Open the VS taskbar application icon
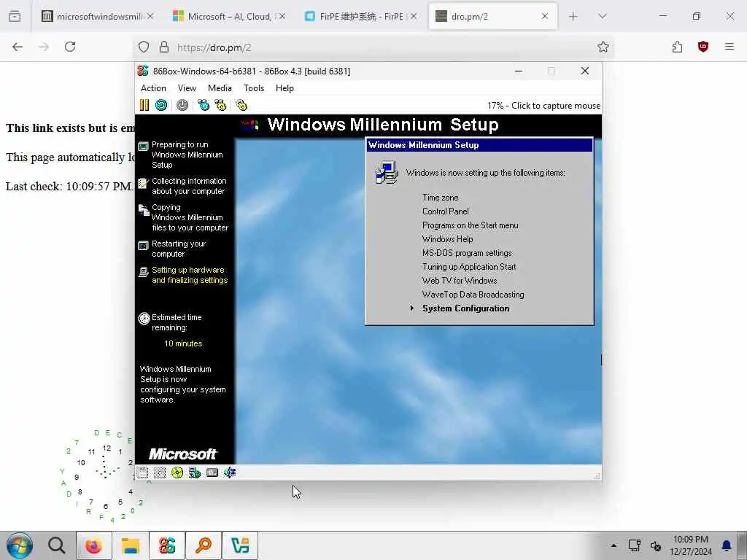This screenshot has height=560, width=747. (240, 545)
